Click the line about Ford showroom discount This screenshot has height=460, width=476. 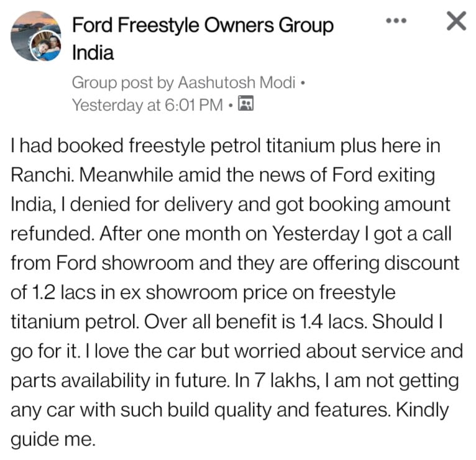(235, 263)
